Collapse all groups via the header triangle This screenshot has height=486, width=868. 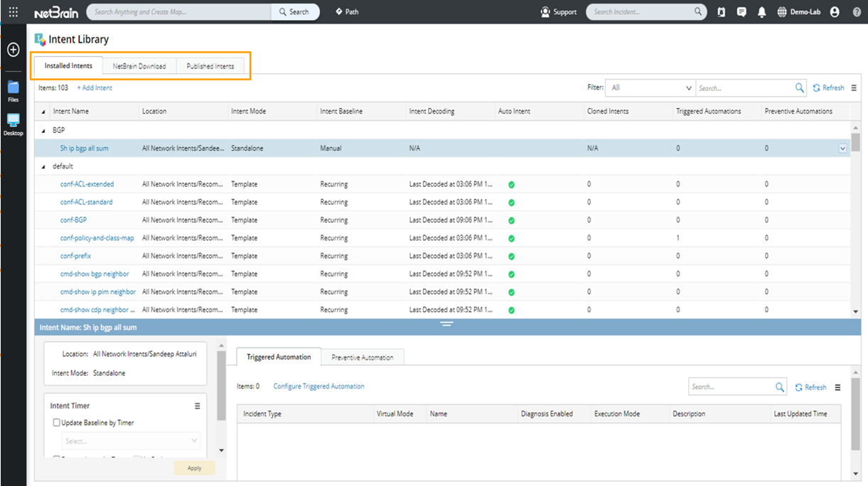pos(43,112)
